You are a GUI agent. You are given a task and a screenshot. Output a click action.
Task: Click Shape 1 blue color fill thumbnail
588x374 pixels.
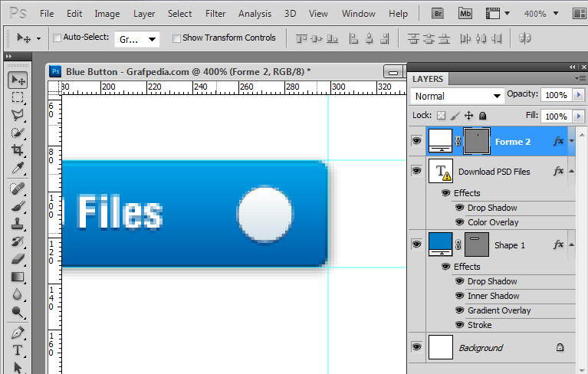click(440, 244)
